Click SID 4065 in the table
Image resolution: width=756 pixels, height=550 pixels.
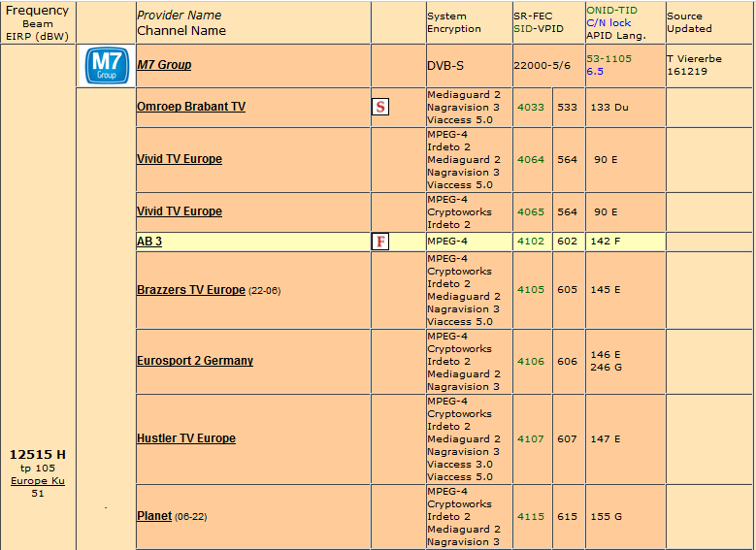[x=531, y=212]
